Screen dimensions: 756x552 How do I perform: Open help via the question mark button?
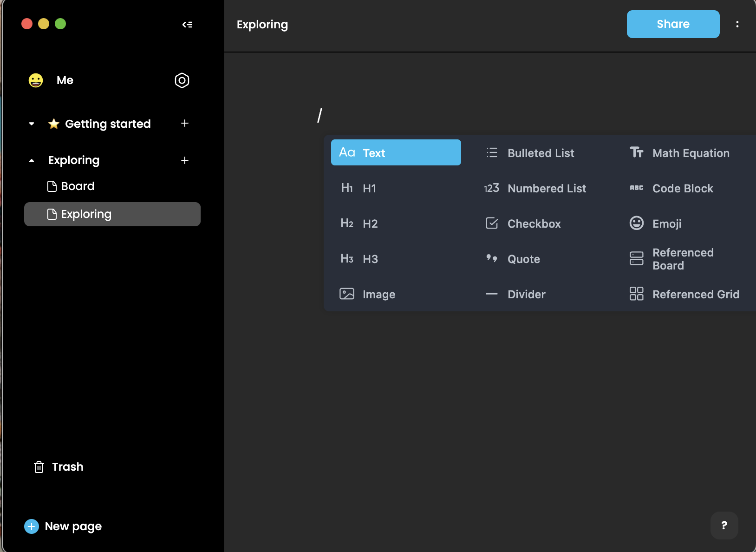tap(723, 526)
